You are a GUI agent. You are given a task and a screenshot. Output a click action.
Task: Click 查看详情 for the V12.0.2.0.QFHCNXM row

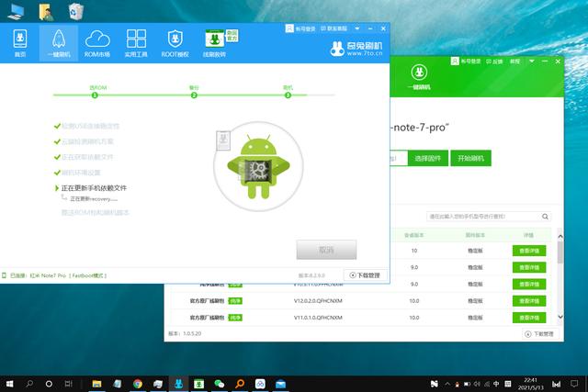click(x=529, y=301)
